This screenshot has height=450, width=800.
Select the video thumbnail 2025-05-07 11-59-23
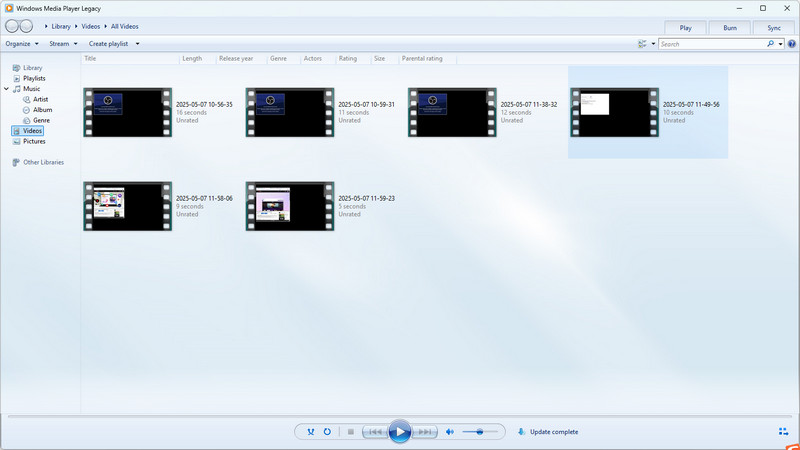pos(290,206)
